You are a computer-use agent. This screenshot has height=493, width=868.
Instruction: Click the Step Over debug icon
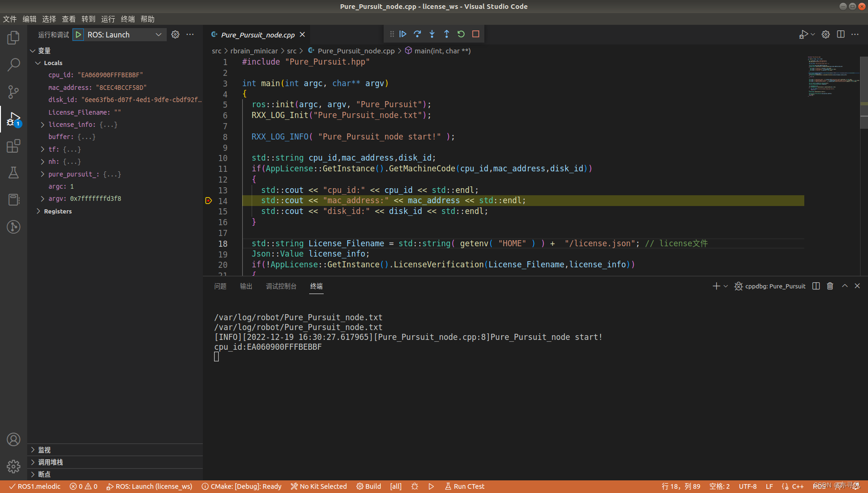[417, 34]
